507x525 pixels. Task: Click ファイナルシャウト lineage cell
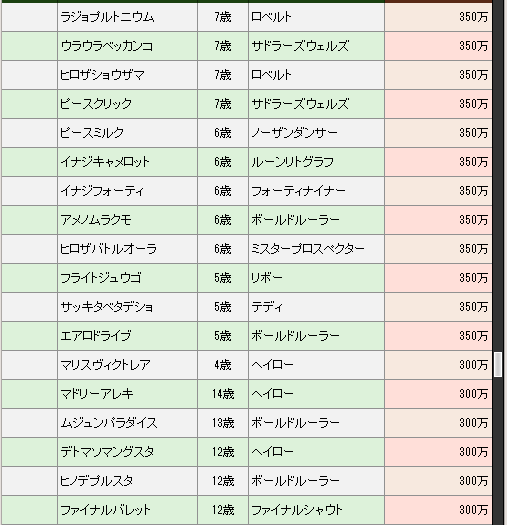pos(316,510)
